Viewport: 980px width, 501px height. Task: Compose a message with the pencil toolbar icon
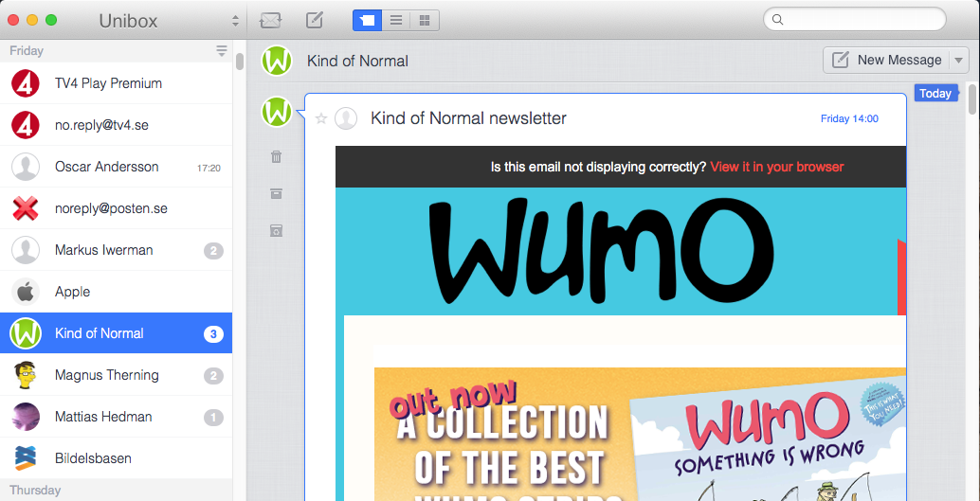coord(315,20)
